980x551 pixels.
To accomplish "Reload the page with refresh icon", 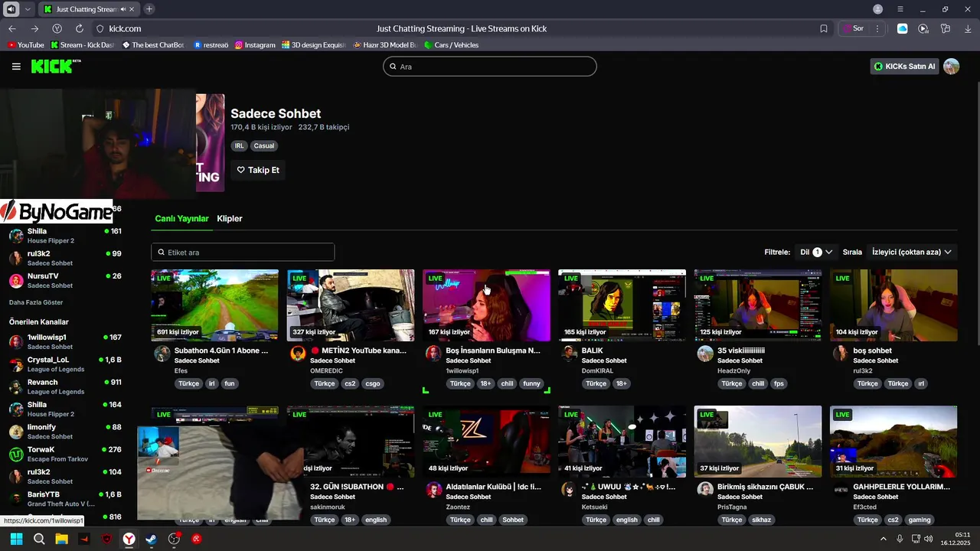I will 79,28.
